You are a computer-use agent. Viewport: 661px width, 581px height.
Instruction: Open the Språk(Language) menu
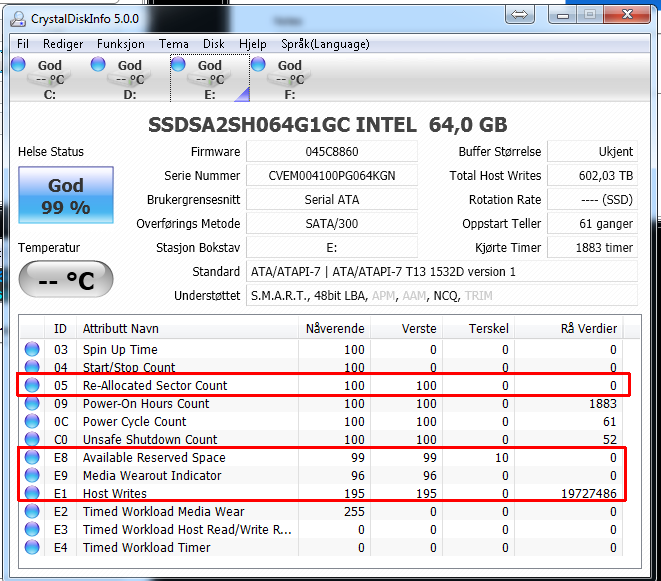point(325,44)
